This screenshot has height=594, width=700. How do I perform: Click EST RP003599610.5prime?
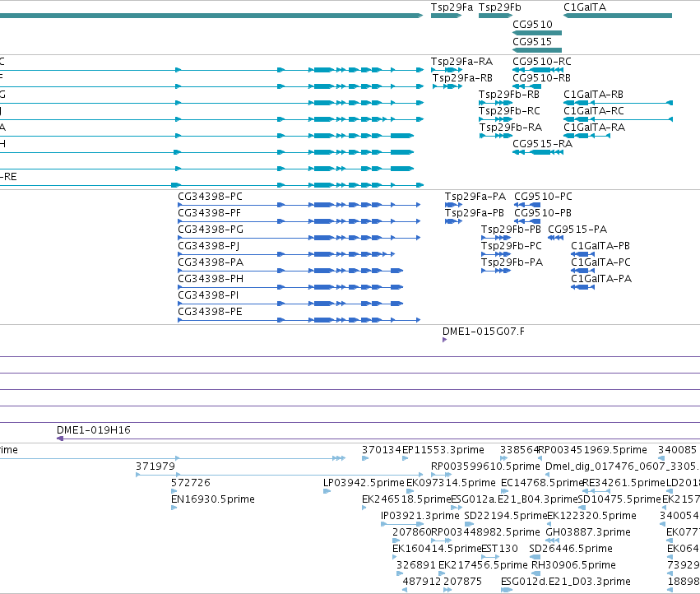[485, 466]
